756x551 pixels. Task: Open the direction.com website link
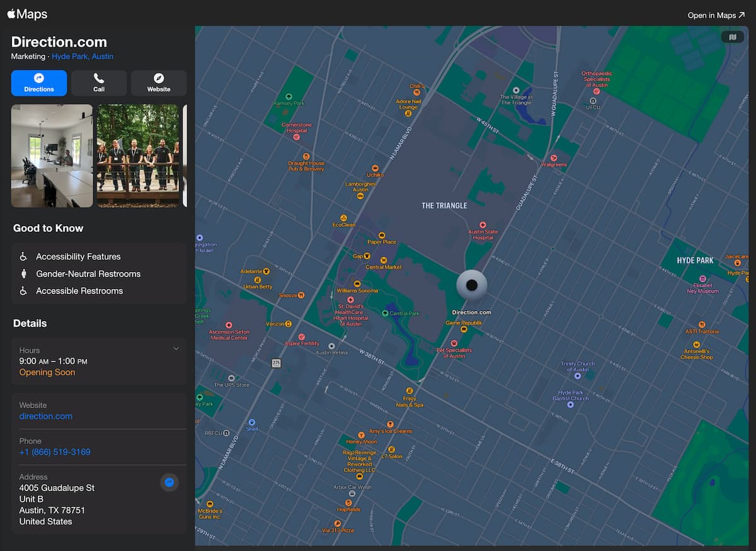point(45,416)
